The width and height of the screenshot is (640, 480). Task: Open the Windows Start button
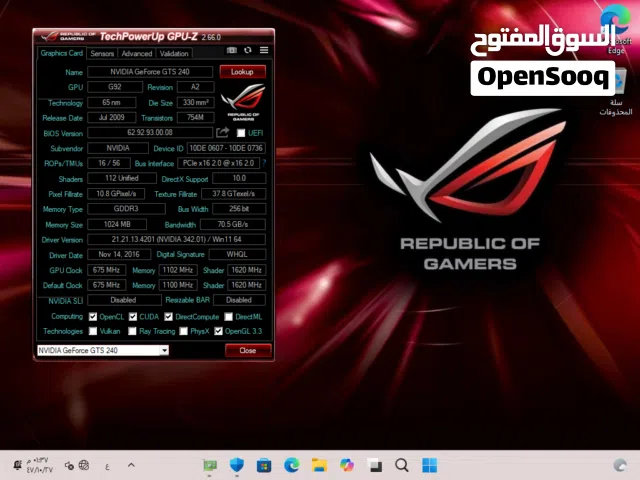(x=429, y=465)
